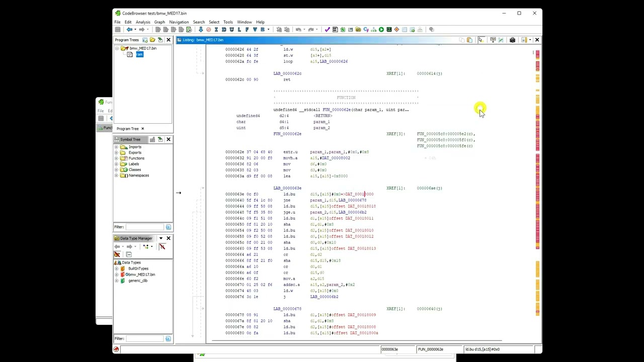
Task: Click the Save program toolbar icon
Action: [118, 30]
